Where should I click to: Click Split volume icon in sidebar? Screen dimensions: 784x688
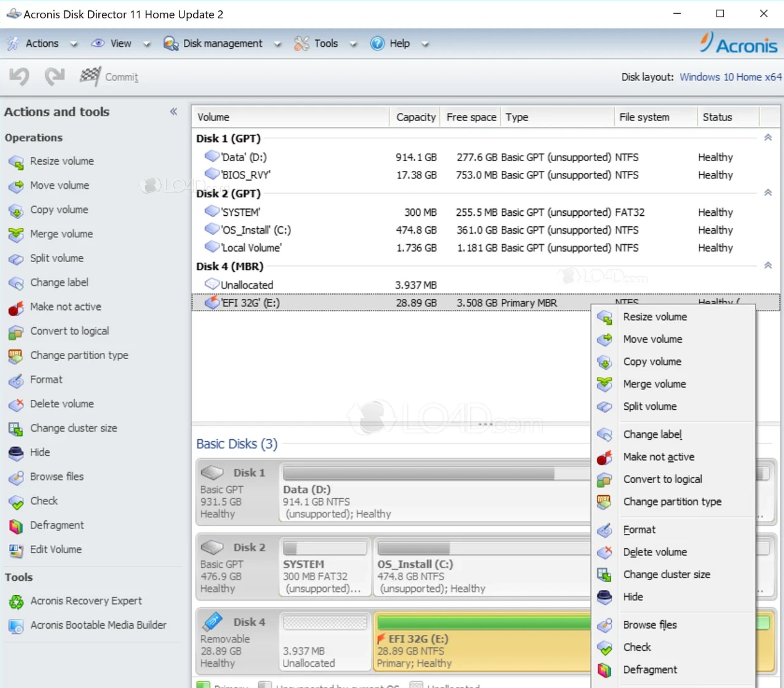pos(16,259)
